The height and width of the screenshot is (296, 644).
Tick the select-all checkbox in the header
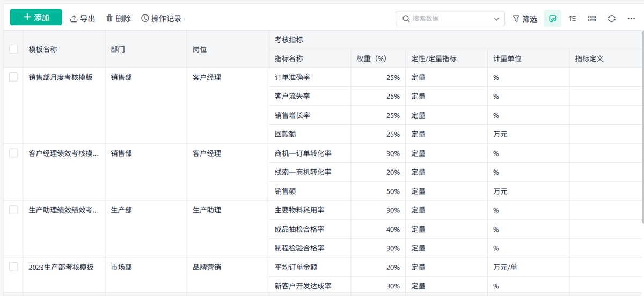(x=13, y=49)
